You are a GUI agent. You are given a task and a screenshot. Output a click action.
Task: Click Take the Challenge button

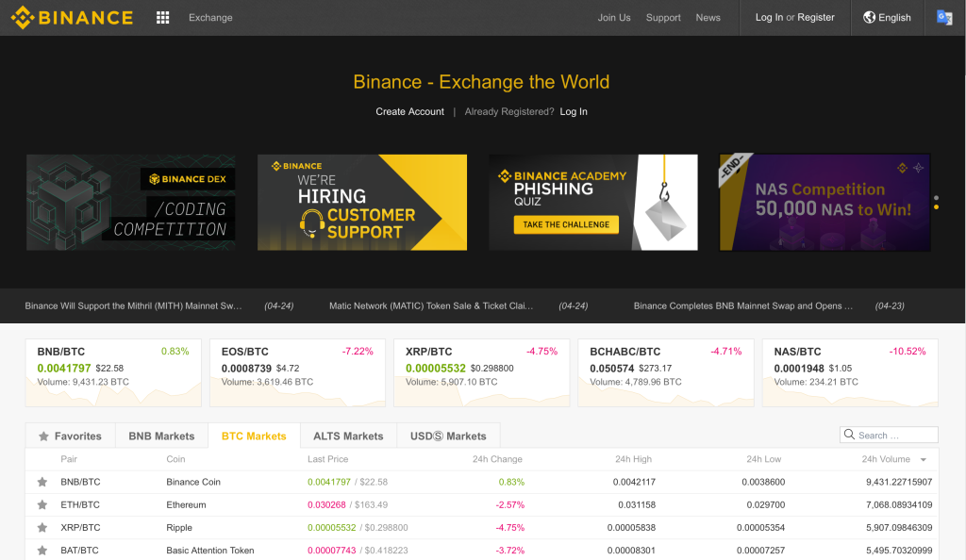pyautogui.click(x=566, y=224)
